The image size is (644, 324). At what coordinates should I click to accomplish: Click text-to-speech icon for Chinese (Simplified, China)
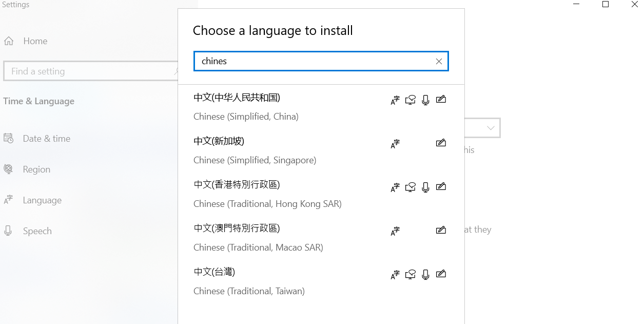click(x=410, y=100)
